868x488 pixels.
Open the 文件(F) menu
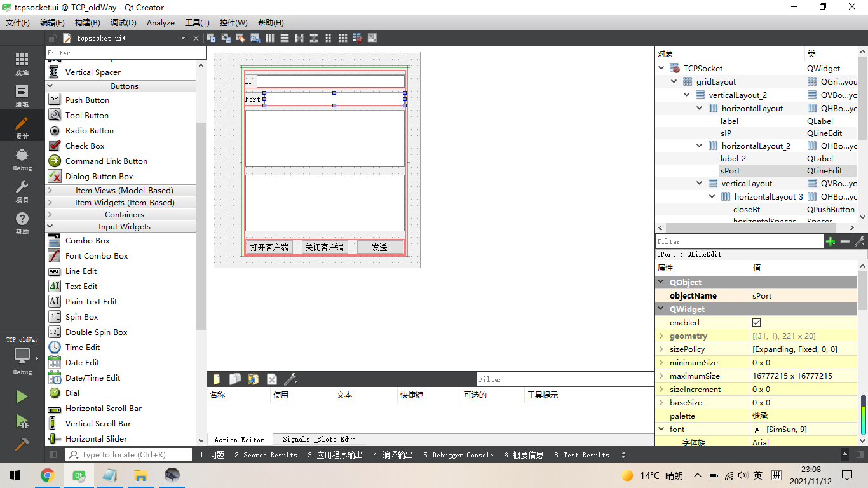click(18, 22)
